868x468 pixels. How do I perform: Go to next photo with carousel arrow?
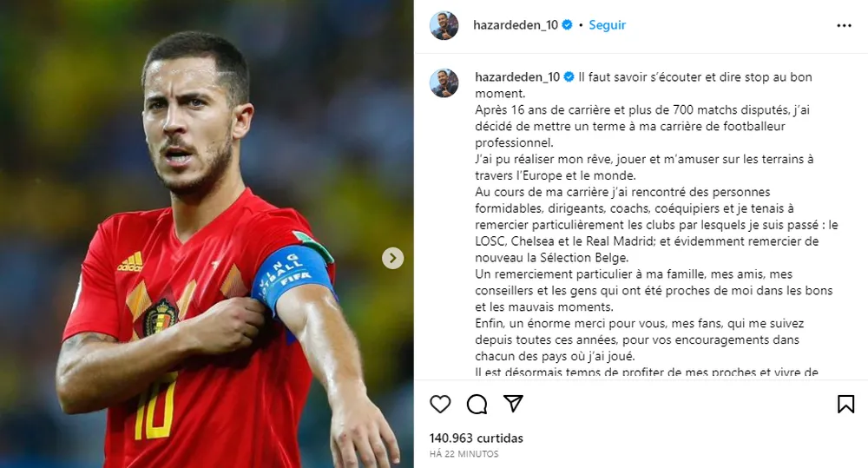tap(392, 258)
